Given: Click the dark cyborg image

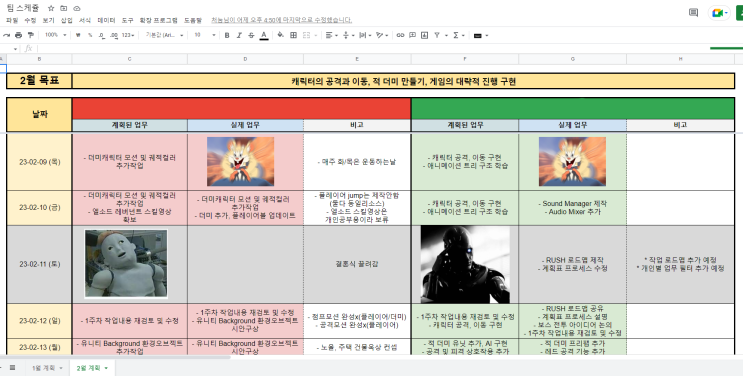Looking at the screenshot, I should 465,265.
